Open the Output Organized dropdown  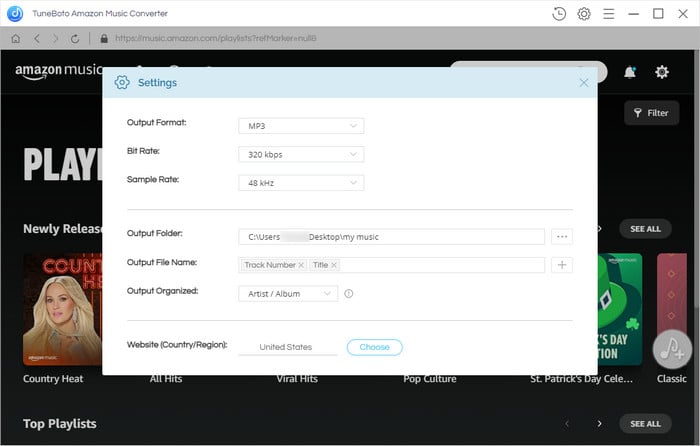click(288, 294)
